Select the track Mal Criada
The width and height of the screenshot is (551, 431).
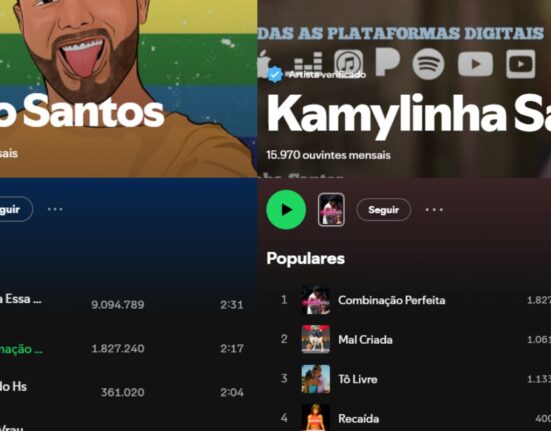[365, 340]
